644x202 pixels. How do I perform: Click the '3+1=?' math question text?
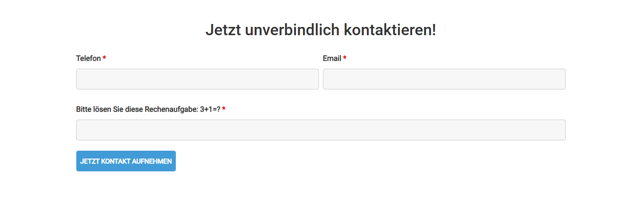point(210,109)
